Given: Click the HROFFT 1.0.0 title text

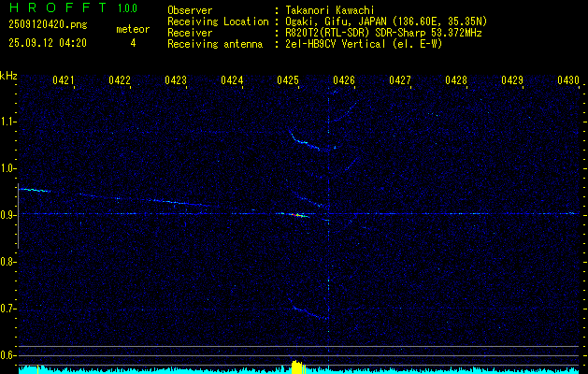Looking at the screenshot, I should 73,7.
